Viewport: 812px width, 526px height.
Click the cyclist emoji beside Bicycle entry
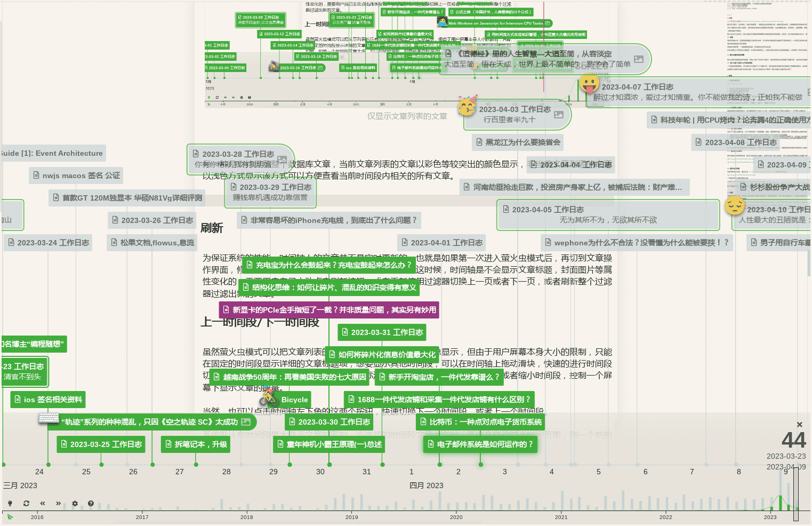270,397
